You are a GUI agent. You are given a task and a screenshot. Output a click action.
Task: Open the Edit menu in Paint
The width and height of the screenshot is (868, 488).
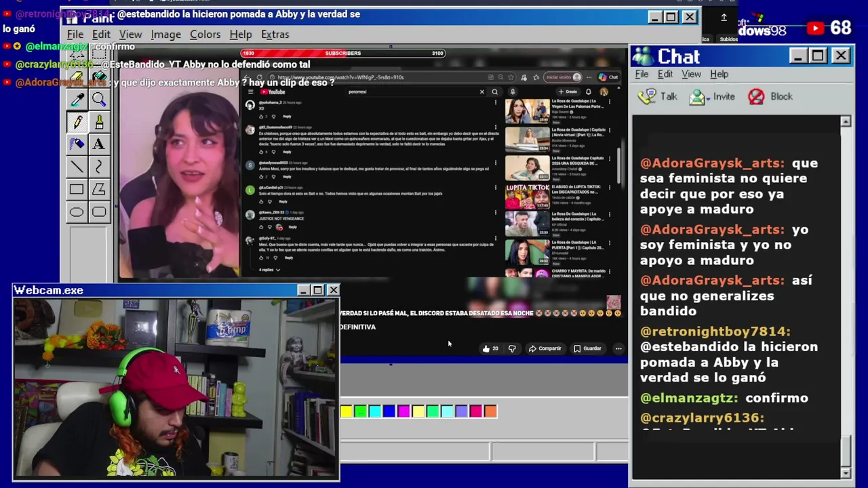(x=101, y=35)
